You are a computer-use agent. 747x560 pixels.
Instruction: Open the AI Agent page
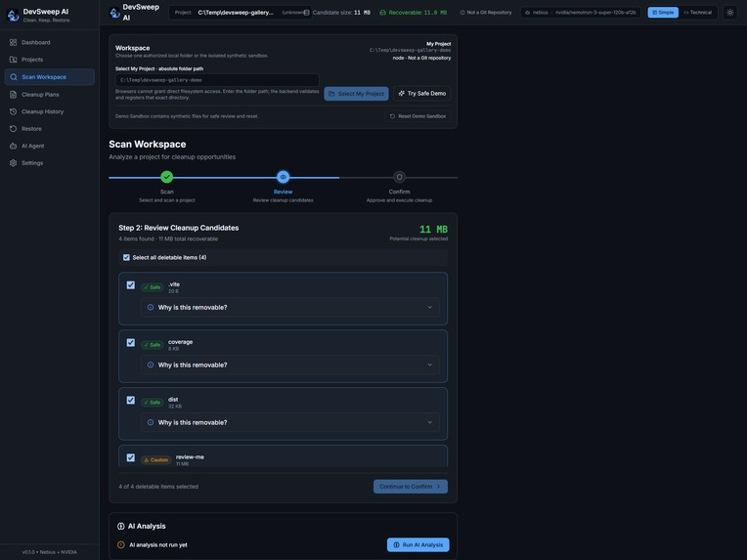click(x=50, y=146)
